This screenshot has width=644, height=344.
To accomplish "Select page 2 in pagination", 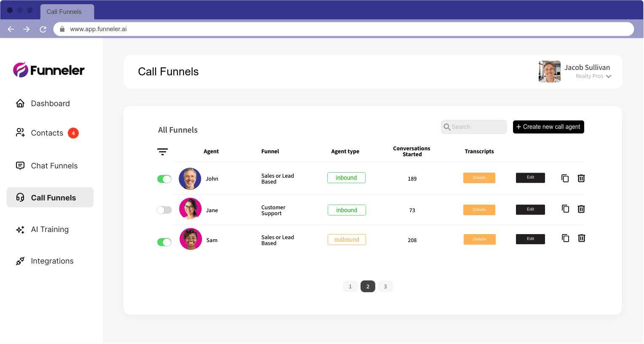I will [x=368, y=286].
